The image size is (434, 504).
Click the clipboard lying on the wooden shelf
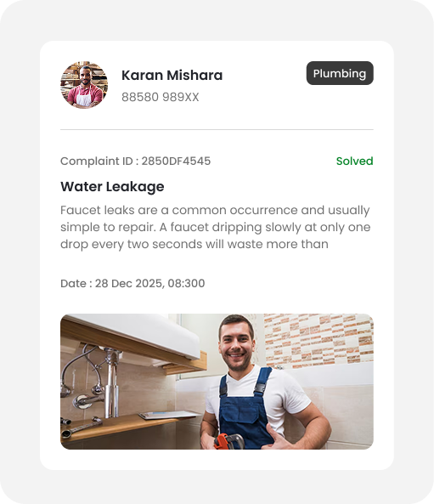[x=169, y=415]
